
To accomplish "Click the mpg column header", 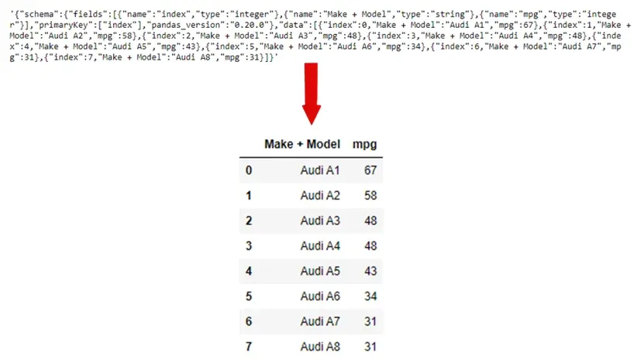I will click(364, 145).
